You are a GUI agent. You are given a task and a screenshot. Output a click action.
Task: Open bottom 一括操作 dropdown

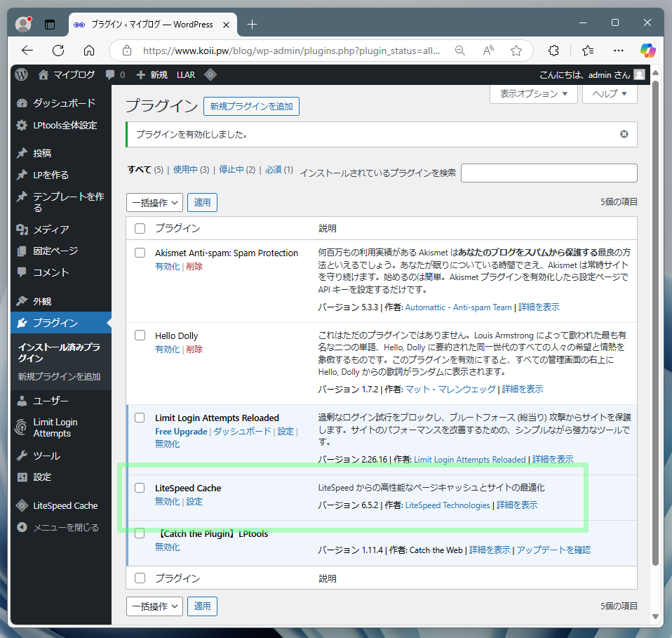click(154, 606)
